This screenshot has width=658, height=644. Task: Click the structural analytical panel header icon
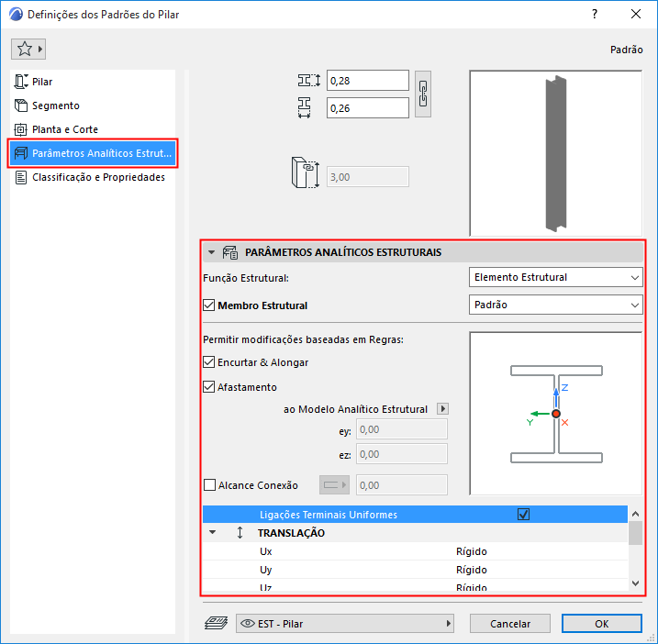(230, 252)
